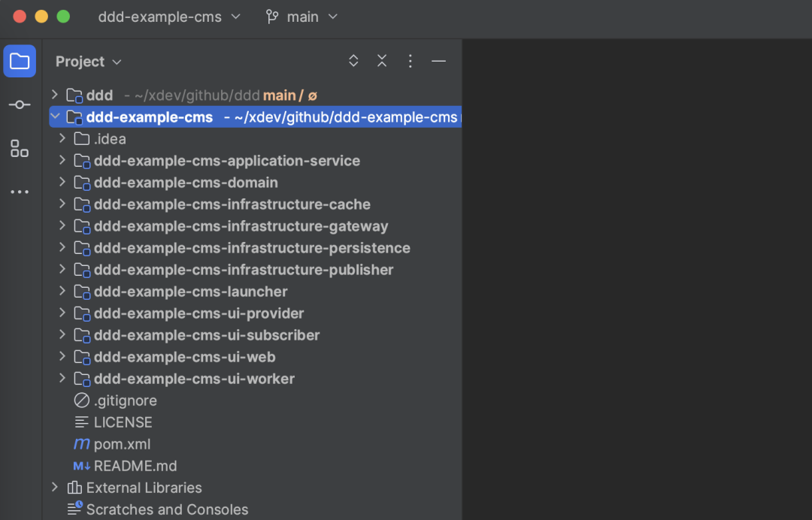The height and width of the screenshot is (520, 812).
Task: Open the Project panel options menu
Action: [411, 62]
